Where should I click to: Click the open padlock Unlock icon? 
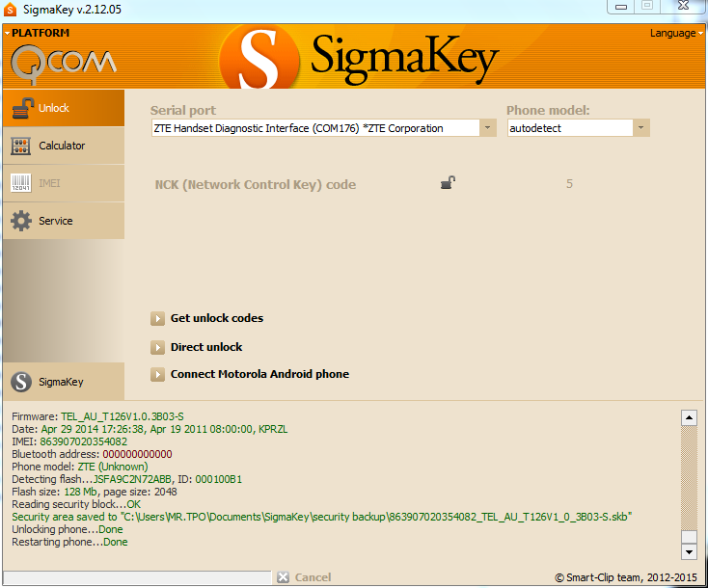[x=22, y=108]
